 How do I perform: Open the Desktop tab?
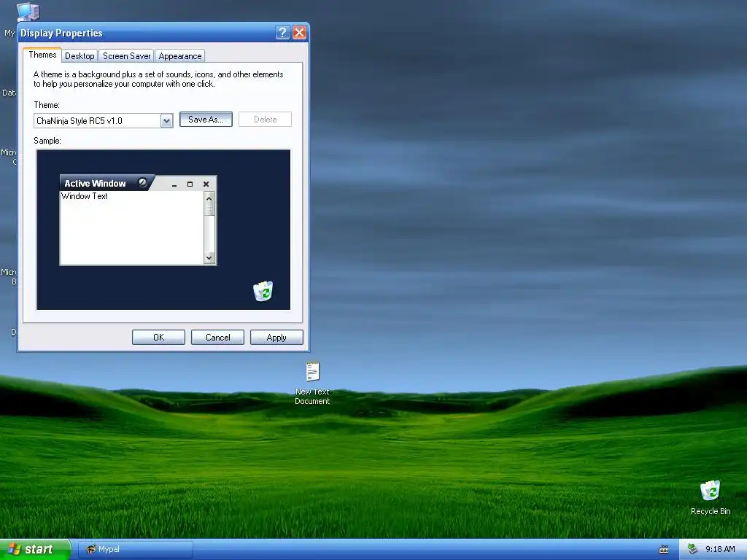(x=80, y=56)
